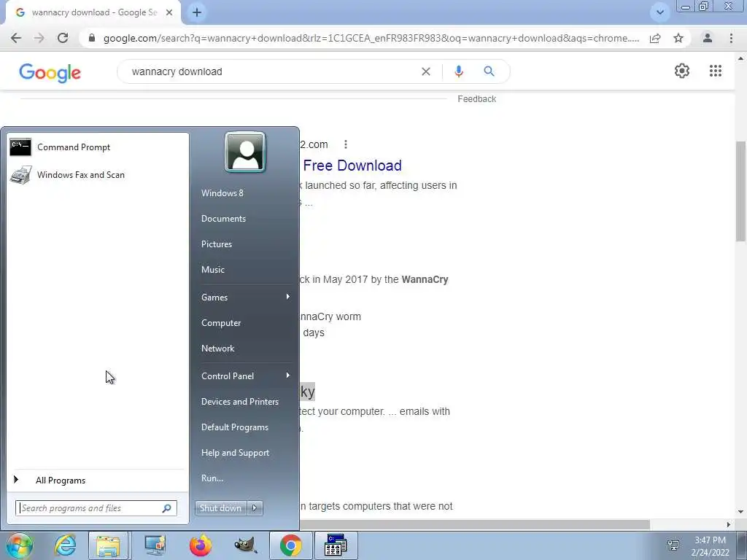Screen dimensions: 747x560
Task: Click Show desktop strip at taskbar end
Action: pos(743,545)
